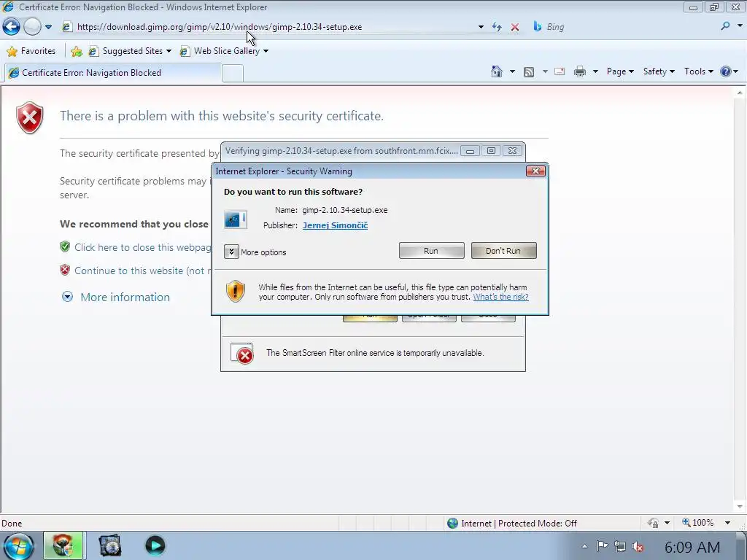747x560 pixels.
Task: Click the status bar privacy lock icon
Action: [653, 523]
